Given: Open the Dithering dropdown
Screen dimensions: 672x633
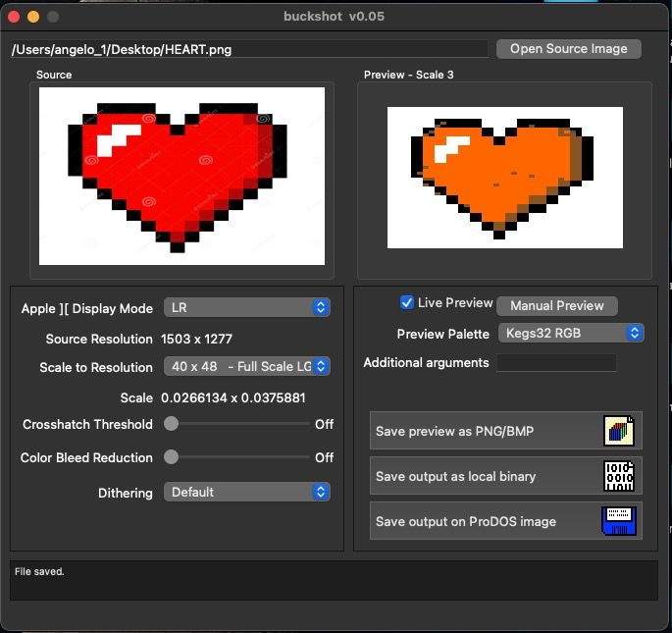Looking at the screenshot, I should click(x=247, y=492).
